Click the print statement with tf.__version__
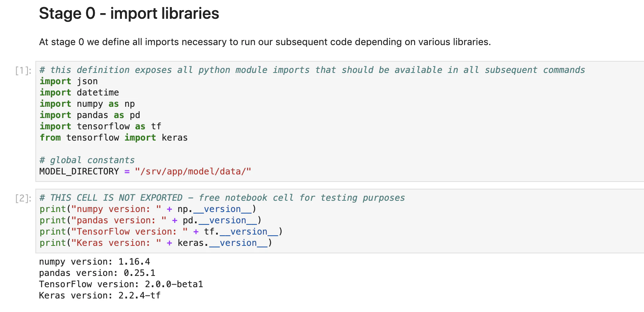644x312 pixels. tap(161, 232)
